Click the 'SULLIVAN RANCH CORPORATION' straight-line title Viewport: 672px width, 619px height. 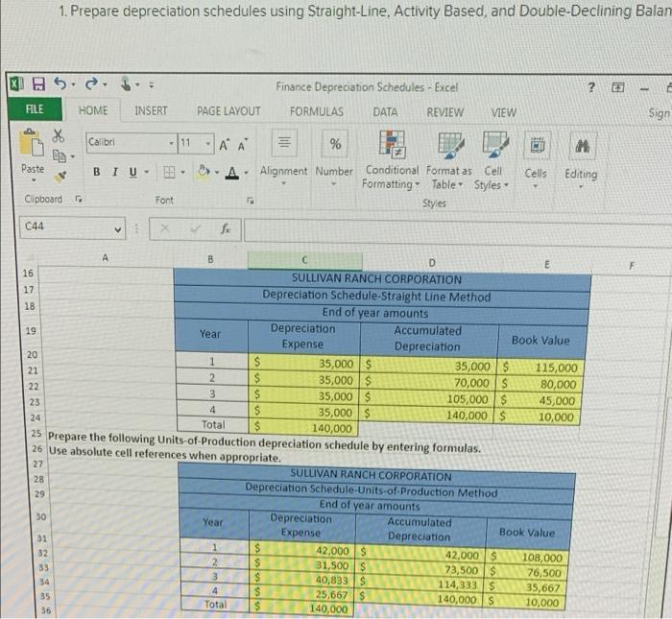(376, 279)
